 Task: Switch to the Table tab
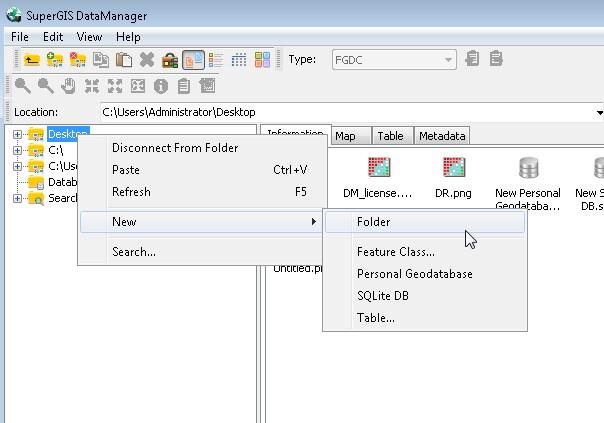[391, 136]
